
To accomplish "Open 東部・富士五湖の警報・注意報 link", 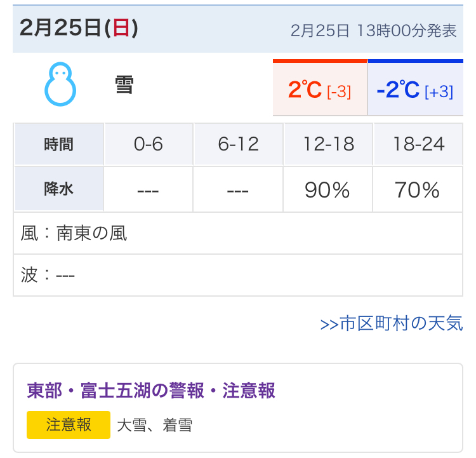I will pyautogui.click(x=151, y=390).
